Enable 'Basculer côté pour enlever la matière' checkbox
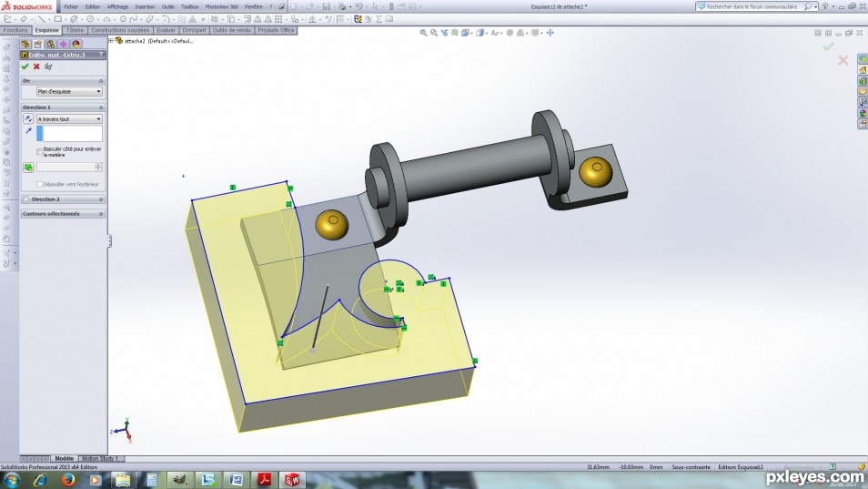 pos(39,152)
